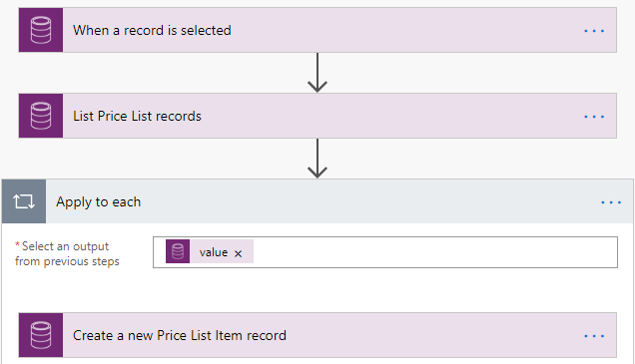Click the arrow above Apply to each to insert a step

coord(317,159)
